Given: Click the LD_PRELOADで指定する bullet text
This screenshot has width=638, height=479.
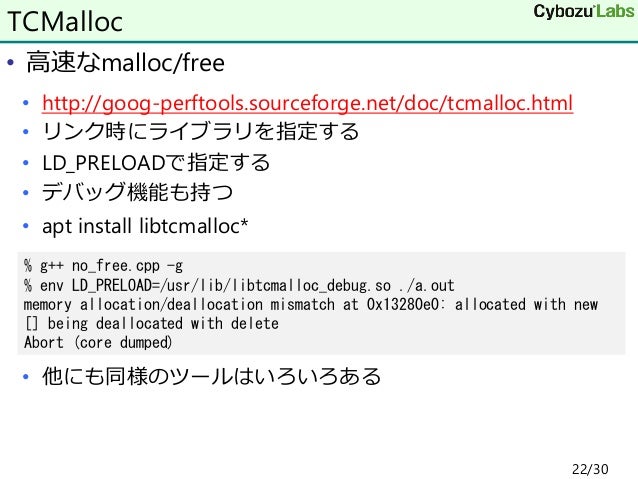Looking at the screenshot, I should point(155,162).
